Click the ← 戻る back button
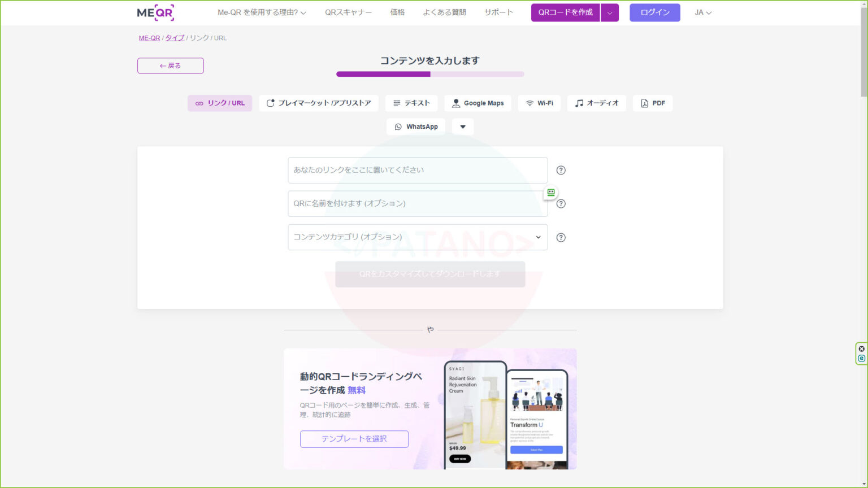868x488 pixels. (170, 66)
